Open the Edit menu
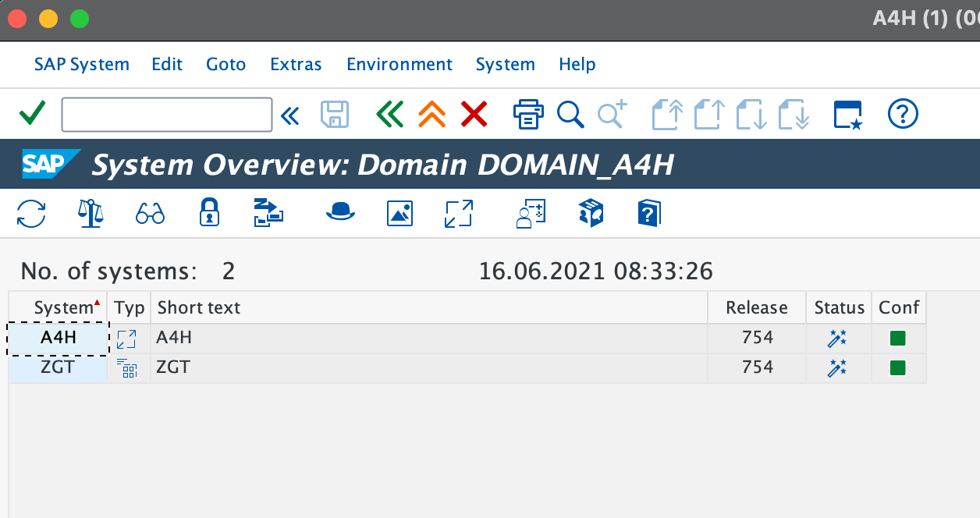 coord(167,64)
